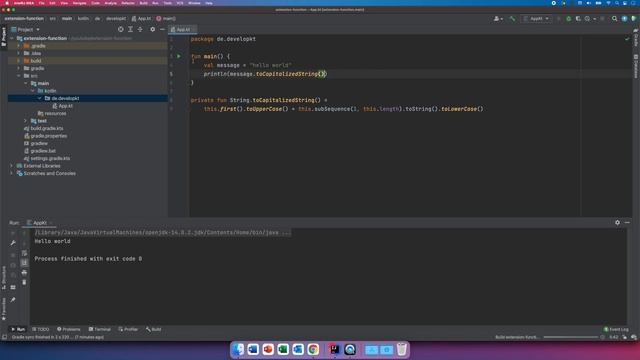
Task: Click the build progress bar in status bar
Action: click(x=571, y=337)
